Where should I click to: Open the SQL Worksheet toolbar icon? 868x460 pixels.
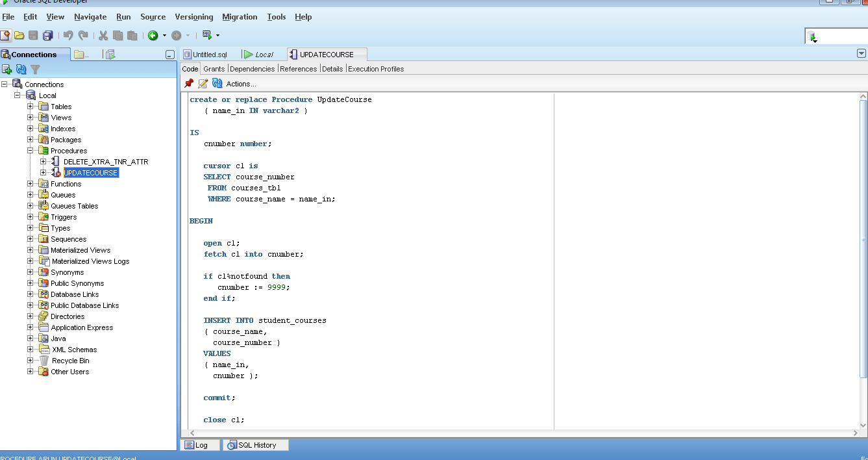(206, 35)
